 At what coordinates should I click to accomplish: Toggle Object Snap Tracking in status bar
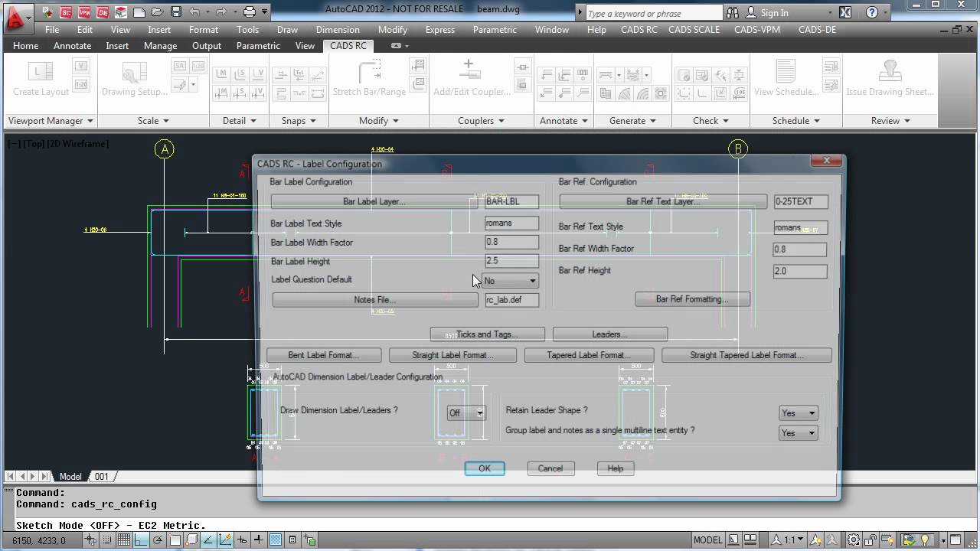click(208, 540)
